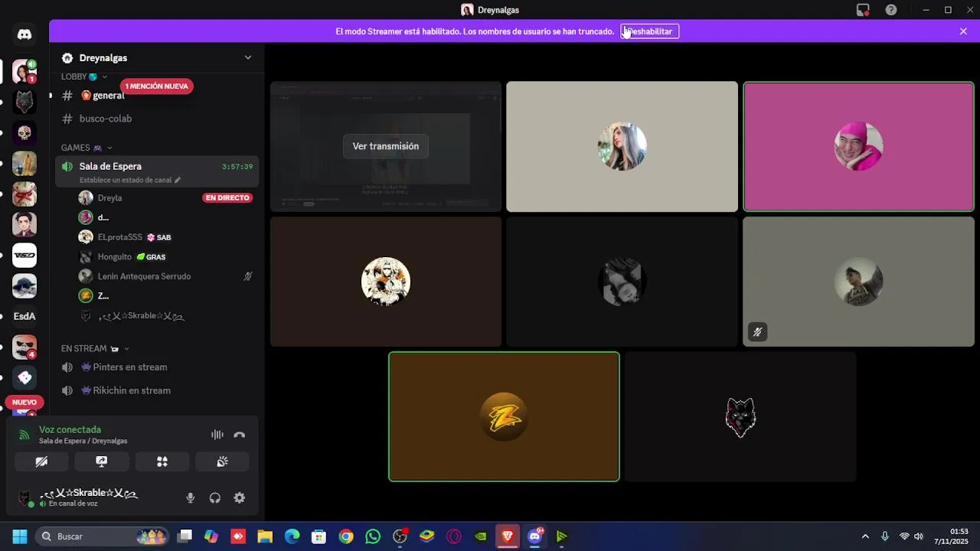Select Lenin Antequera Serrudo in voice list
This screenshot has width=980, height=551.
(x=144, y=276)
